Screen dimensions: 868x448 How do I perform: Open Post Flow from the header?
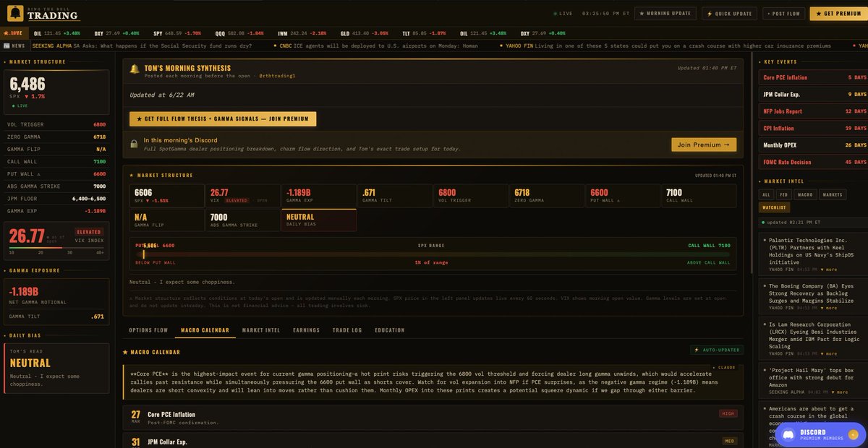point(783,13)
